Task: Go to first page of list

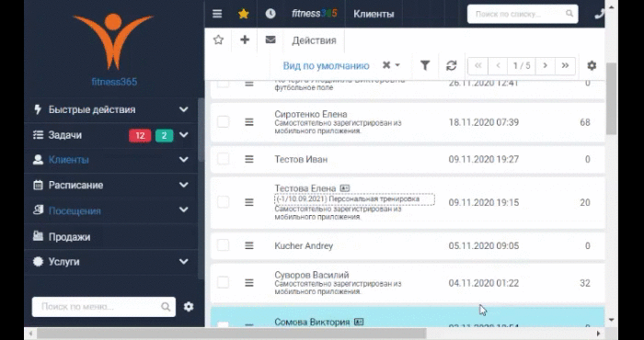Action: (478, 65)
